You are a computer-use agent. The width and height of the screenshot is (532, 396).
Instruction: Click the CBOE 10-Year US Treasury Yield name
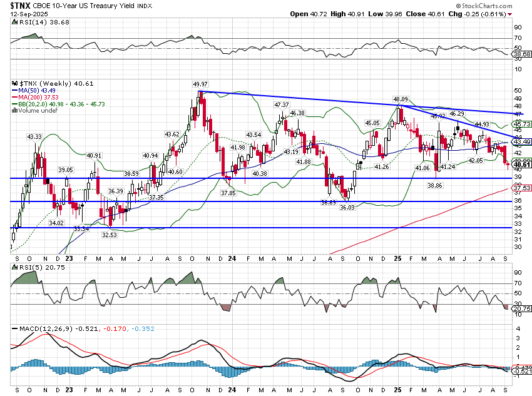pos(84,6)
